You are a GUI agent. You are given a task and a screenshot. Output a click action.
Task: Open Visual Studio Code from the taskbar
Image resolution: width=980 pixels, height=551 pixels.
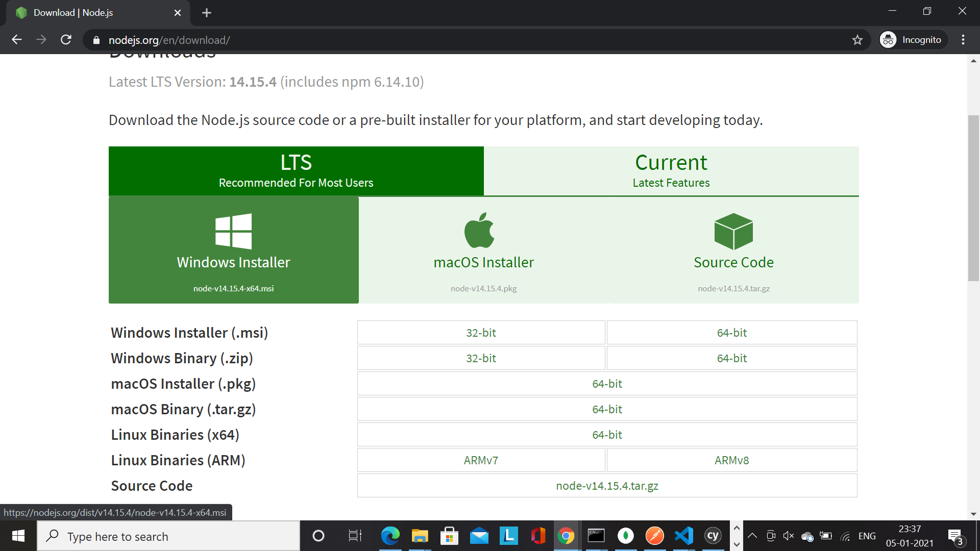[684, 536]
